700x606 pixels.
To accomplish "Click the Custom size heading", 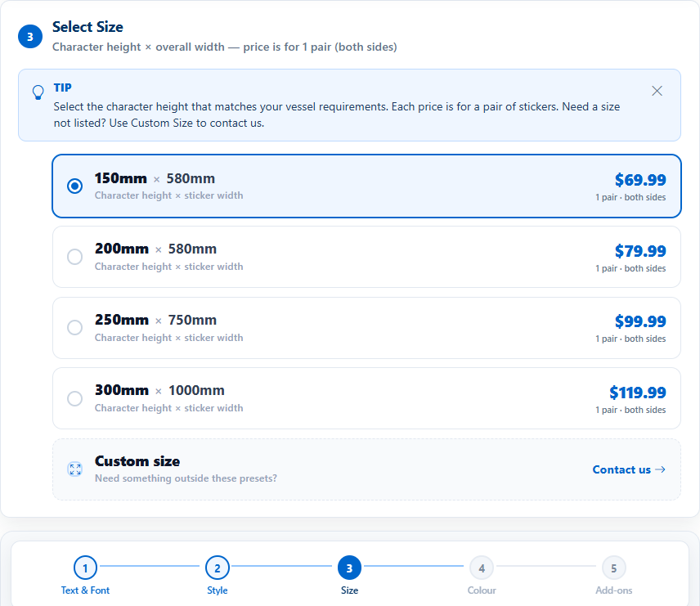I will (137, 461).
